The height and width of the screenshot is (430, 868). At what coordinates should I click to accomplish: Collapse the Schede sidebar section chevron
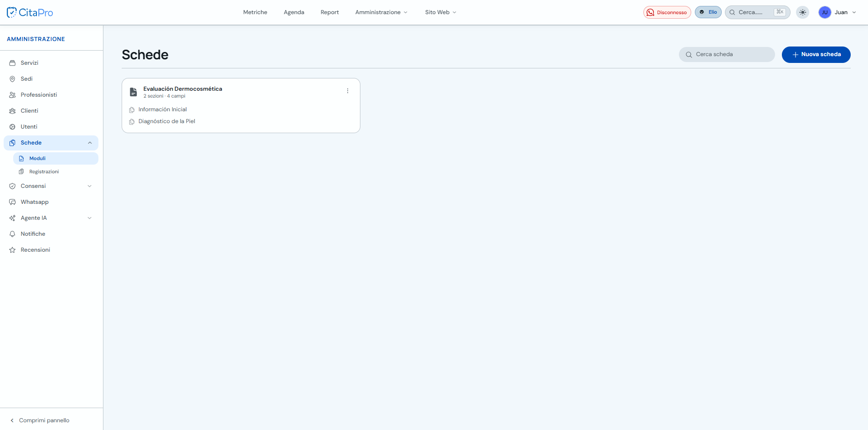coord(90,143)
